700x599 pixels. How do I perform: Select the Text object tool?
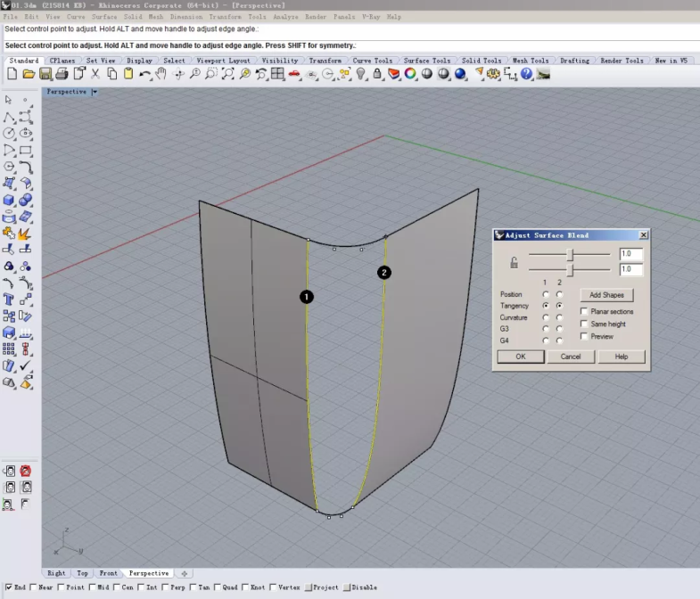coord(9,299)
